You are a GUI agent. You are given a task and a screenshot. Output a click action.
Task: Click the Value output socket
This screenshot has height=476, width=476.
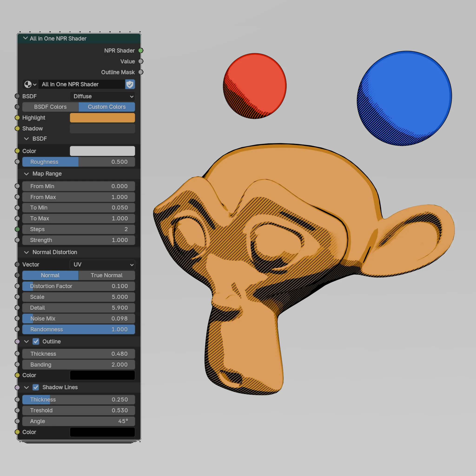pyautogui.click(x=141, y=61)
